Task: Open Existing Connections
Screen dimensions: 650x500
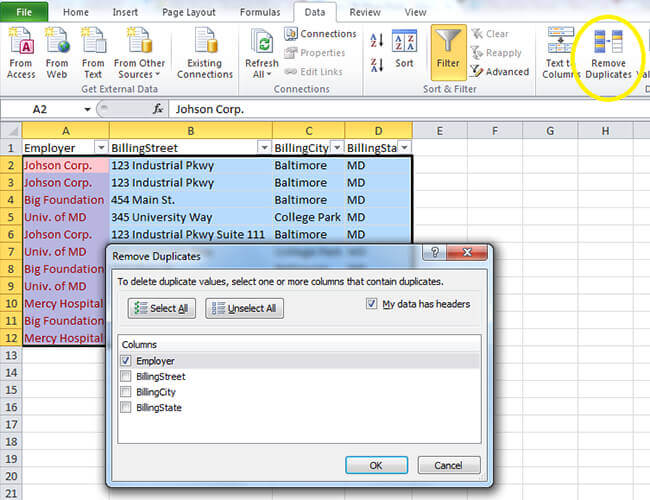Action: click(205, 52)
